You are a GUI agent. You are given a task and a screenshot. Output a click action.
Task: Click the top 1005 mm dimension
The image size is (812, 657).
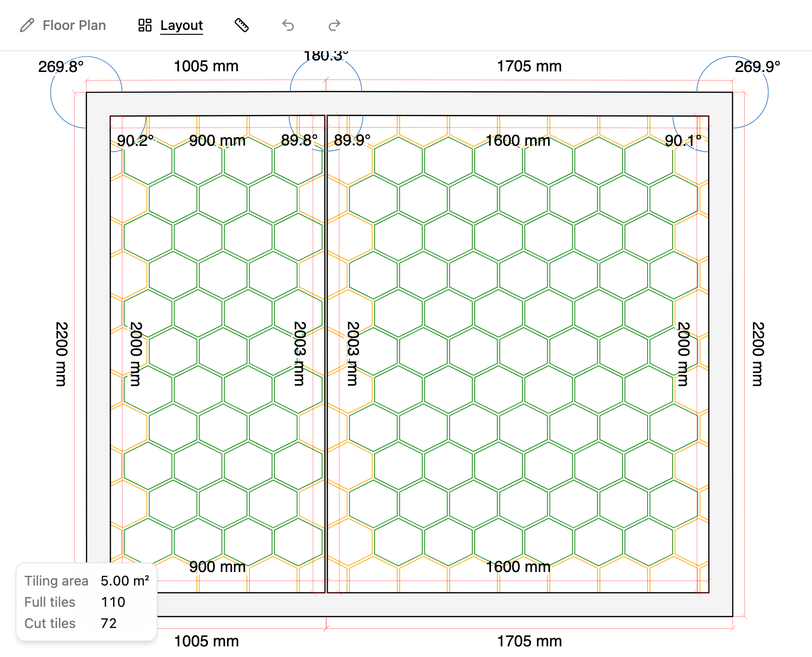[206, 66]
